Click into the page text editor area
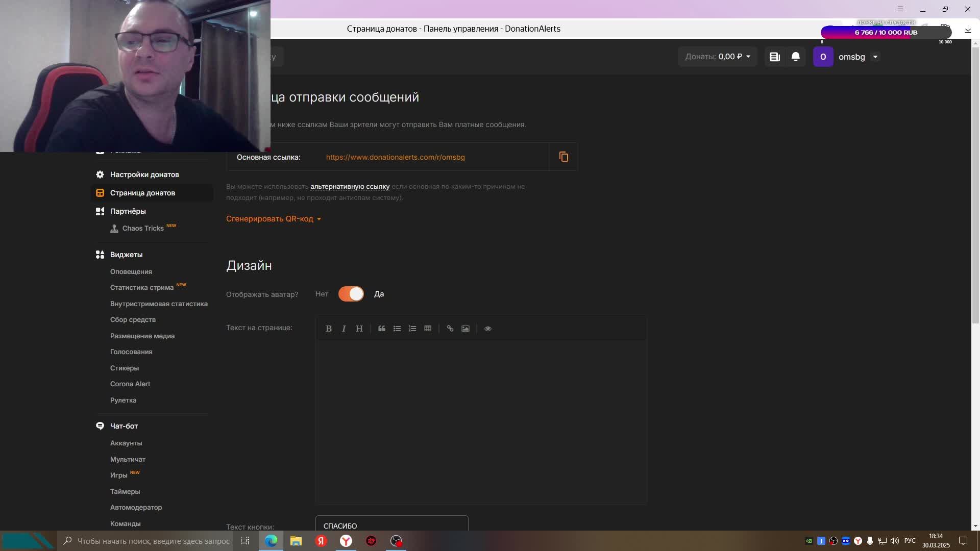 point(481,422)
